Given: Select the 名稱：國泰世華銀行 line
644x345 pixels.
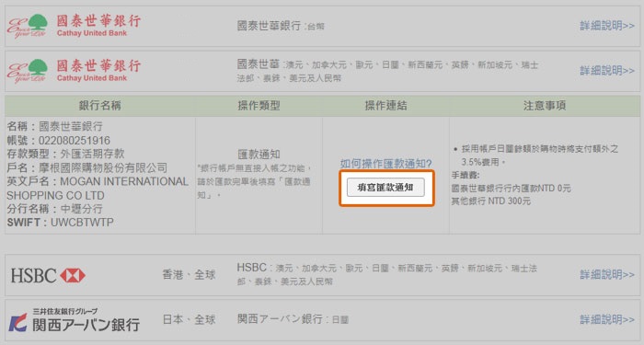Looking at the screenshot, I should (x=54, y=127).
